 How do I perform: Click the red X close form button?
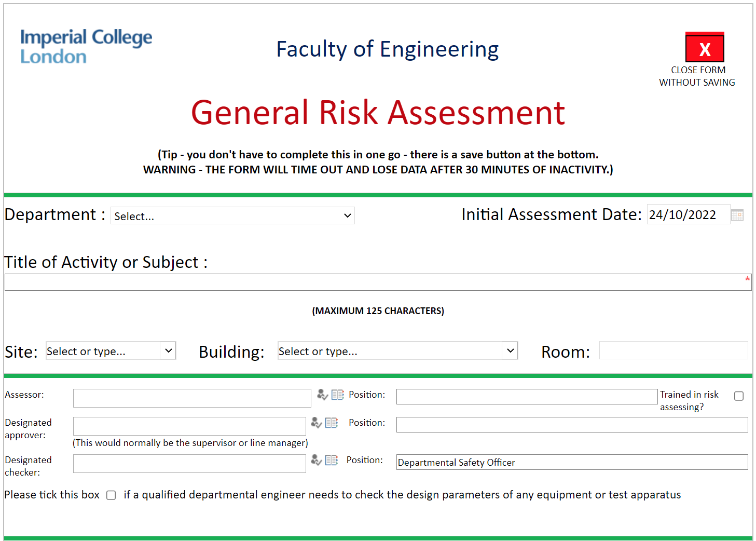pyautogui.click(x=704, y=48)
